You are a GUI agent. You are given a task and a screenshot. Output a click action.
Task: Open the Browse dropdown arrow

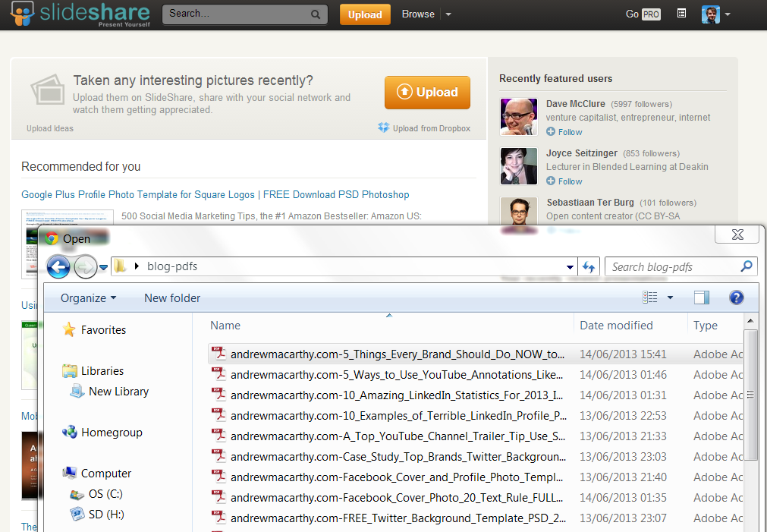[x=448, y=14]
